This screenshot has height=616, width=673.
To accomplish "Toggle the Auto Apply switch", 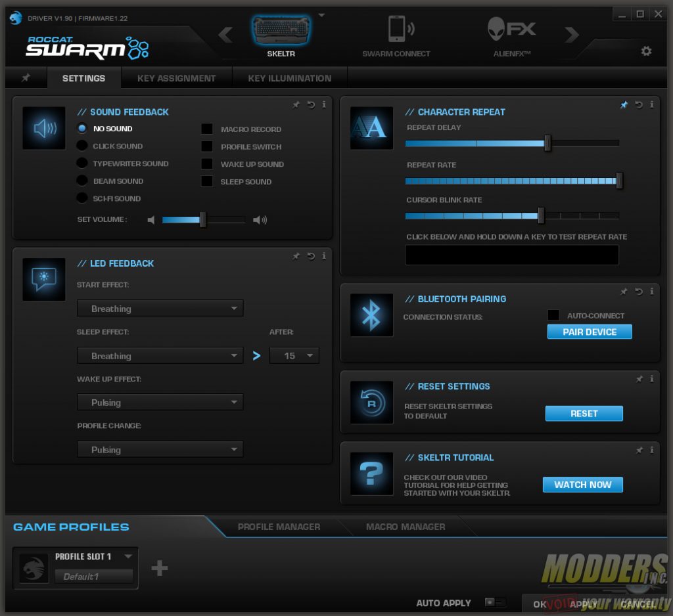I will [495, 602].
